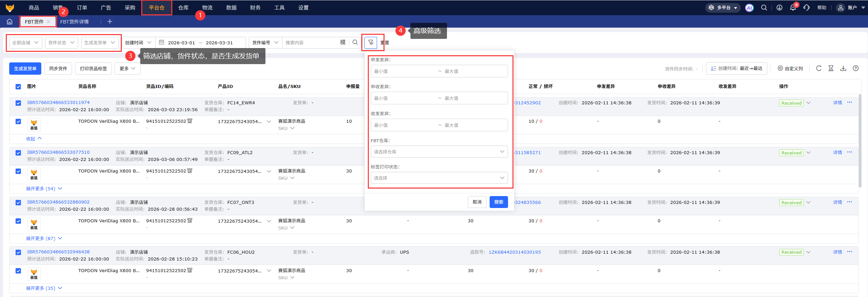This screenshot has width=868, height=297.
Task: Switch platform via the 多平台 dropdown
Action: tap(723, 8)
